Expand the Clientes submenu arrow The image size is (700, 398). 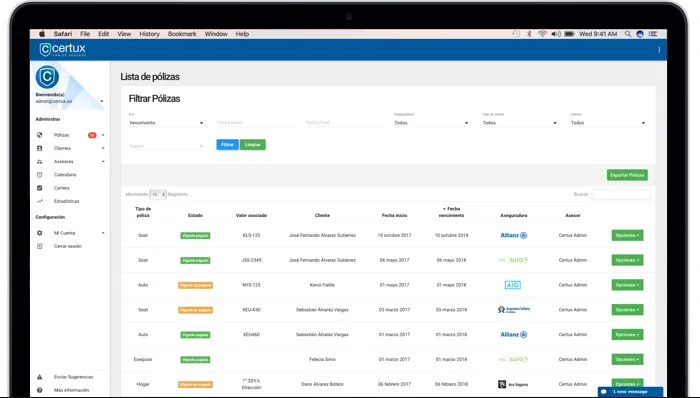pos(103,148)
